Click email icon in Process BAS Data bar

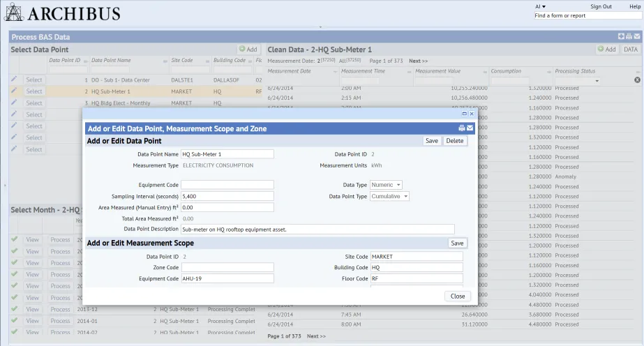(x=636, y=36)
